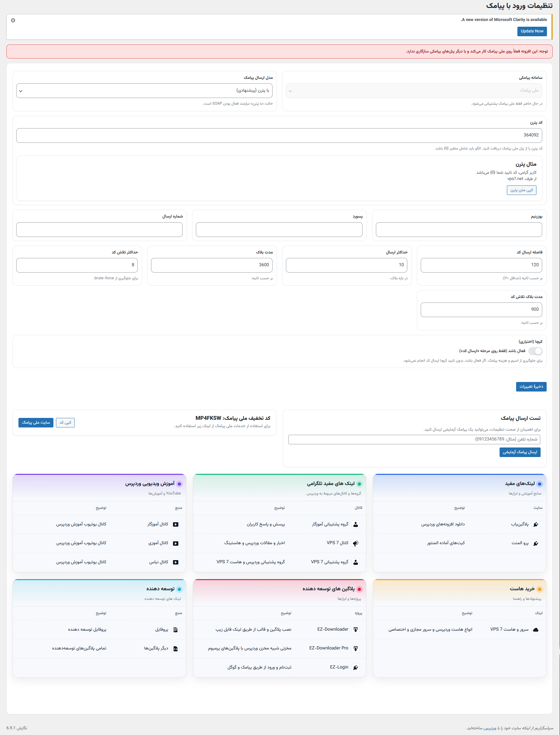The height and width of the screenshot is (735, 560).
Task: Click the Pluginyab plugin icon
Action: coord(536,524)
